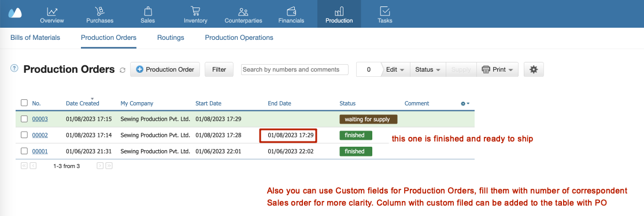
Task: Click finished status of order 00002
Action: (356, 135)
